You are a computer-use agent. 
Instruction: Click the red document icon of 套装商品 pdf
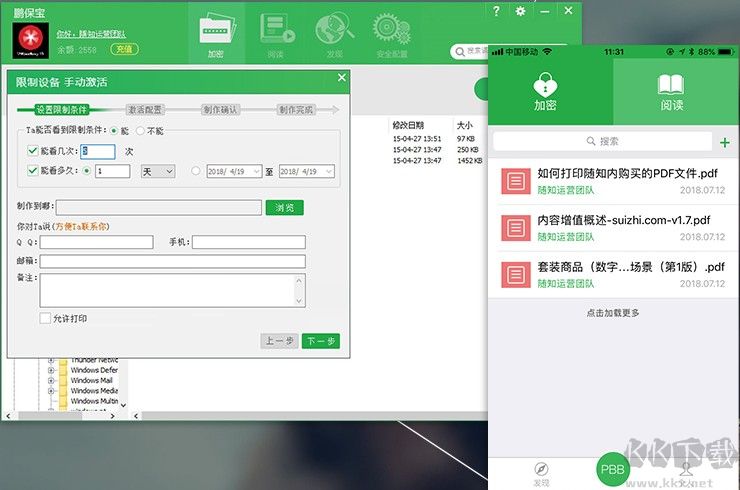515,275
